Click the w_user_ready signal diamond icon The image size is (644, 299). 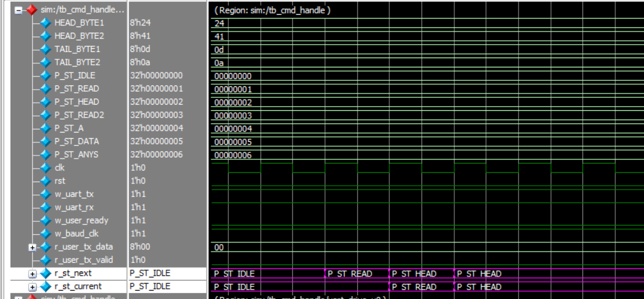coord(46,221)
